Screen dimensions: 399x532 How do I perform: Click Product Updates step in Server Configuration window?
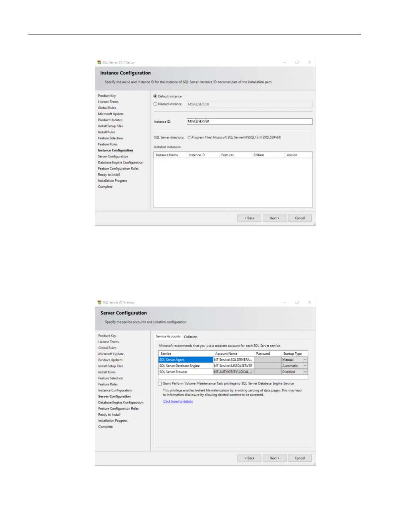coord(110,360)
